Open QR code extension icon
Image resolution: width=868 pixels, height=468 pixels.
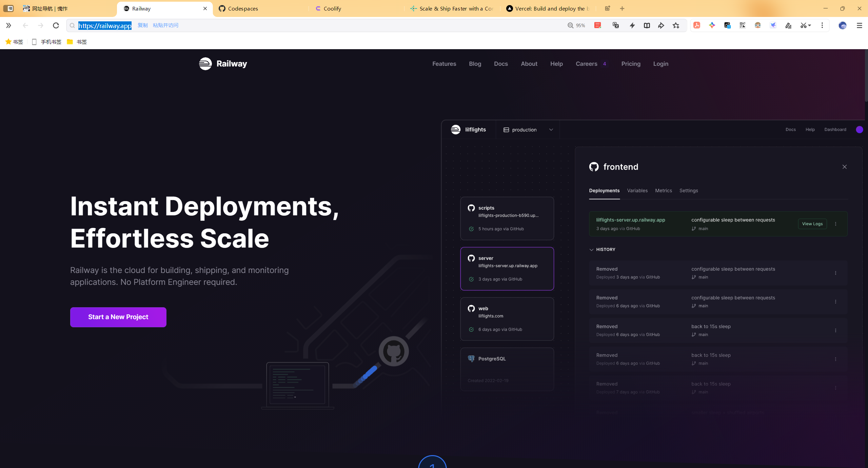pyautogui.click(x=743, y=25)
